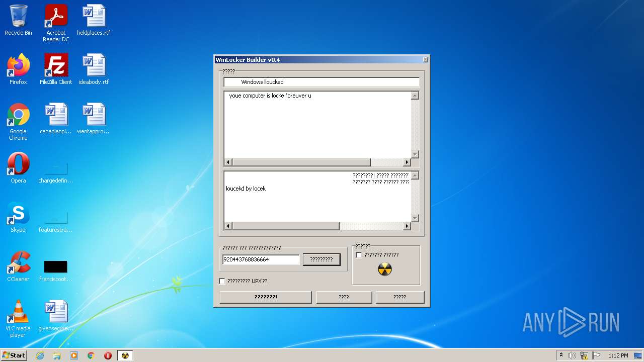Click the network tray icon
Viewport: 644px width, 362px height.
tap(584, 355)
